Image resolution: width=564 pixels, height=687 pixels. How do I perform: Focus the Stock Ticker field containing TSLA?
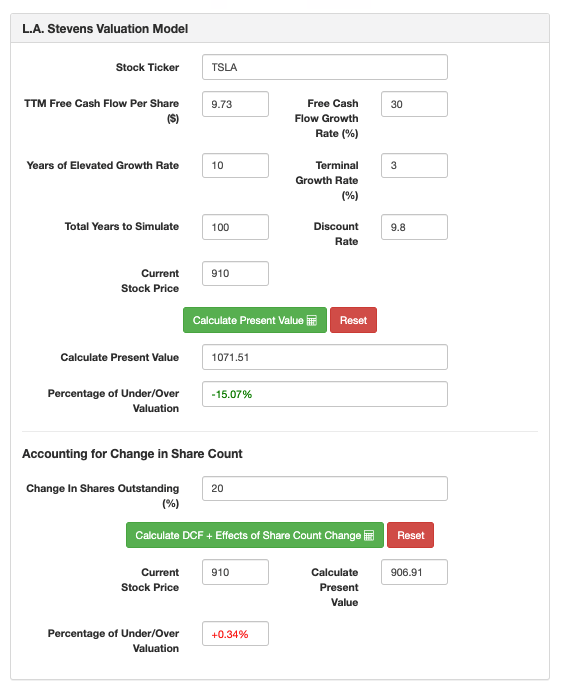[x=325, y=67]
